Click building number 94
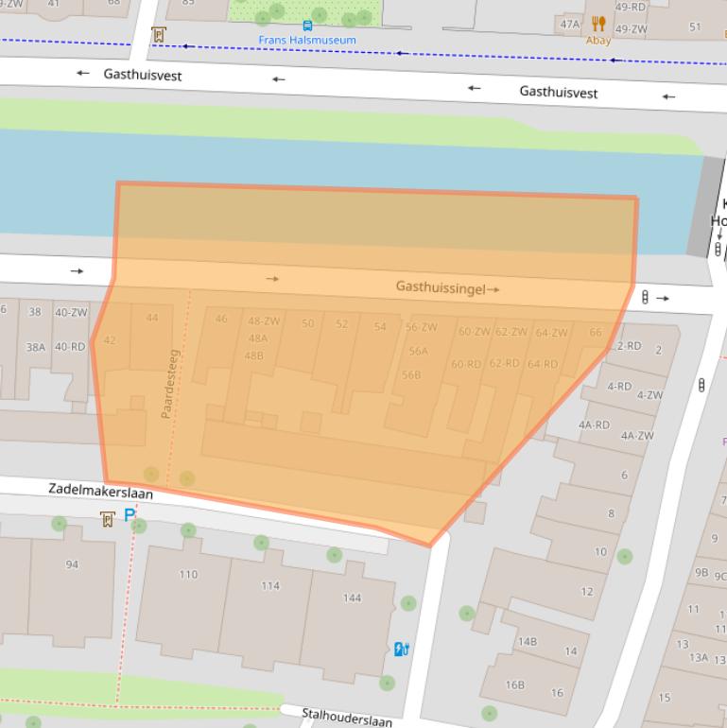 coord(72,564)
